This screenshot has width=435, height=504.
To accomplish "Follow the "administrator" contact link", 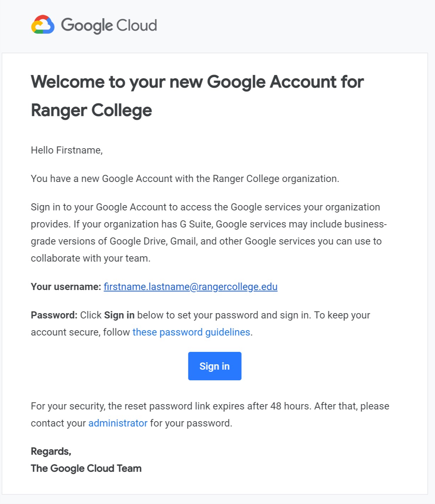I will 118,423.
